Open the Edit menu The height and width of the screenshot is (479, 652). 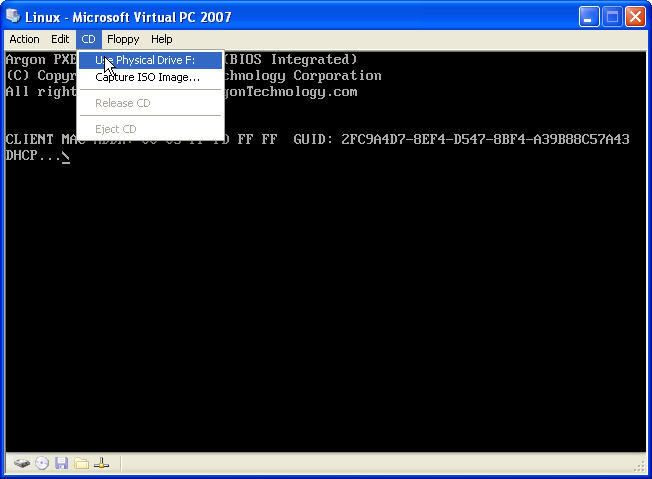pos(60,40)
